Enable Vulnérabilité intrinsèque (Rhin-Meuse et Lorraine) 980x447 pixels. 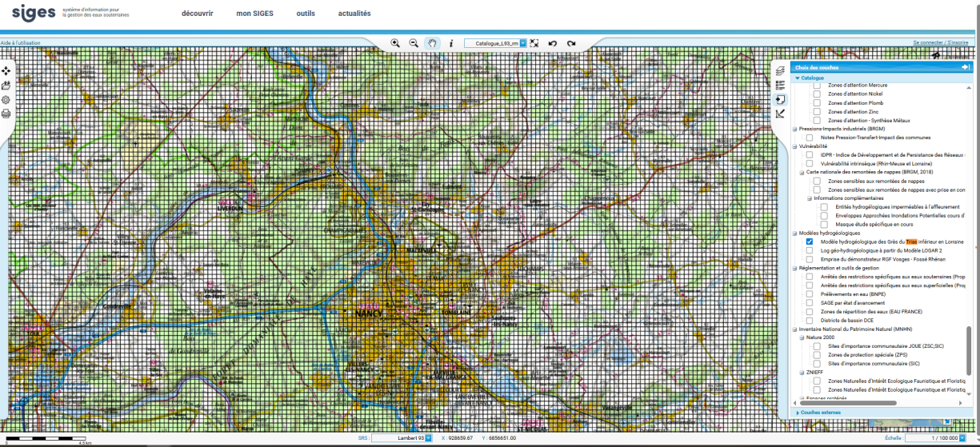point(810,163)
